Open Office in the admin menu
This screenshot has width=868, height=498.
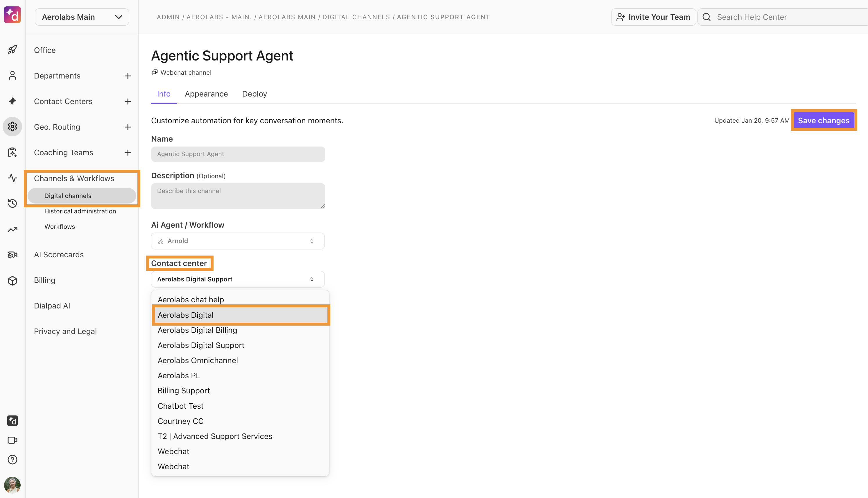pyautogui.click(x=45, y=50)
